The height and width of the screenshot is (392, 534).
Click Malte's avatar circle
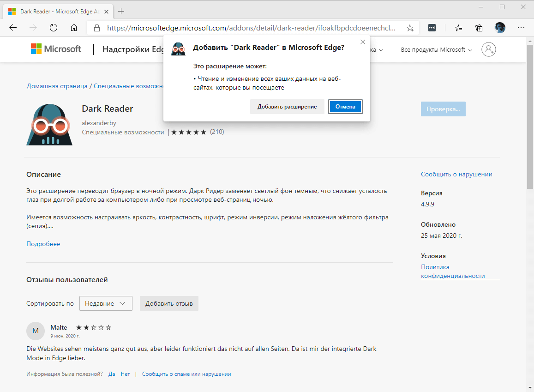36,331
